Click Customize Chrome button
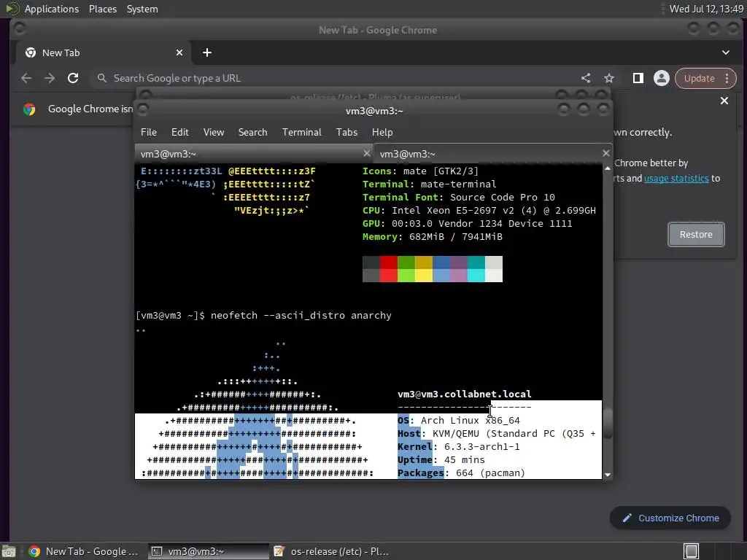The height and width of the screenshot is (560, 747). 670,518
